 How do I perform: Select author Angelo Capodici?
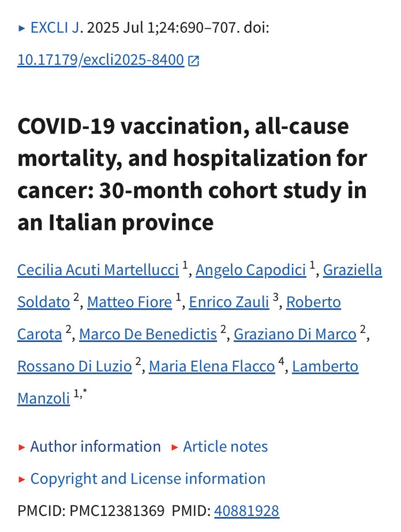pos(252,270)
